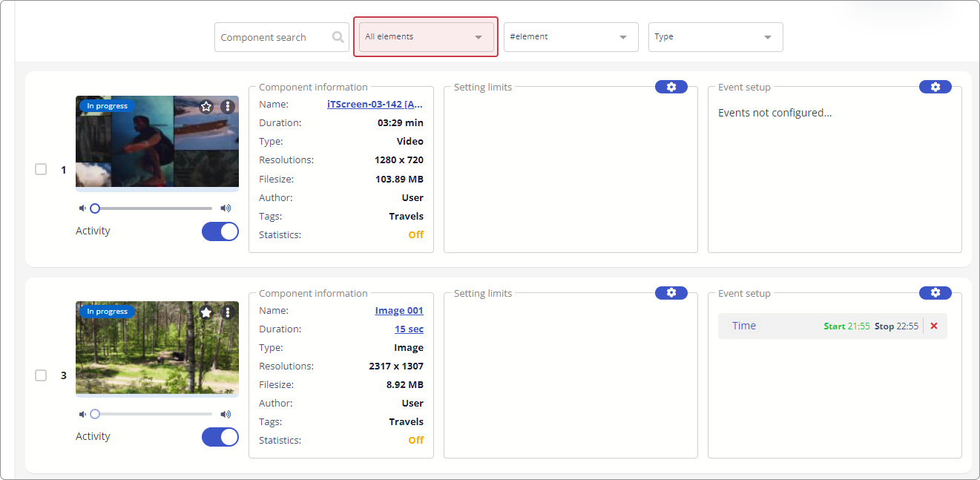Viewport: 980px width, 480px height.
Task: Click the search magnifier icon
Action: click(x=338, y=37)
